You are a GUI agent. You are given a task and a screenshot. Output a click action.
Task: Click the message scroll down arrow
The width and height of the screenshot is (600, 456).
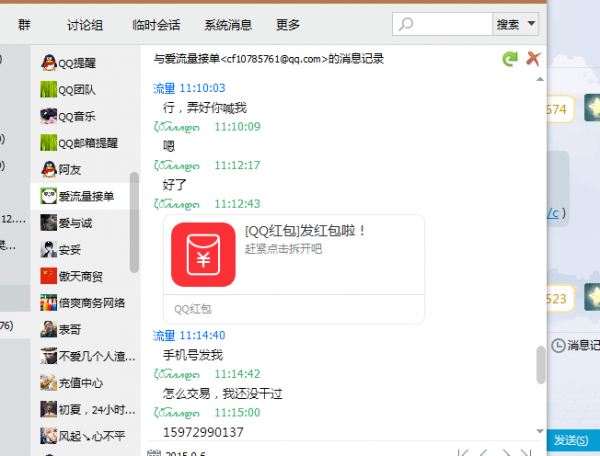tap(540, 431)
